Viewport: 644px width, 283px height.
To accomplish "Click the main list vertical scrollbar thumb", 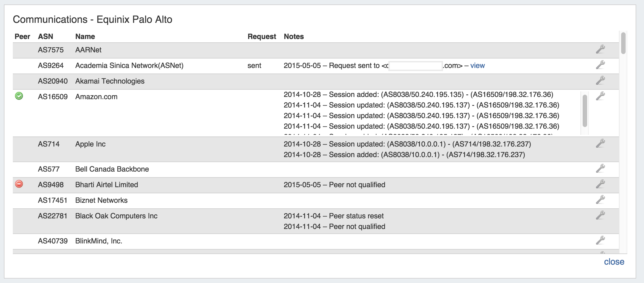I will coord(623,43).
